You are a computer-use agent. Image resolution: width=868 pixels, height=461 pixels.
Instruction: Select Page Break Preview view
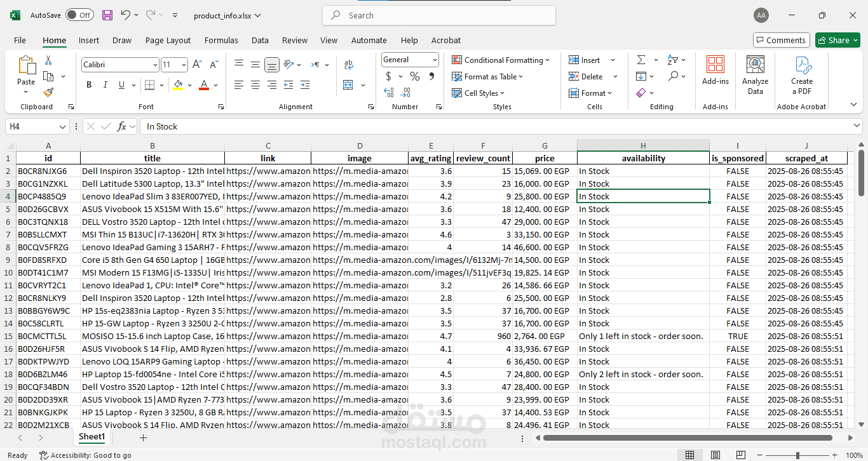(740, 455)
